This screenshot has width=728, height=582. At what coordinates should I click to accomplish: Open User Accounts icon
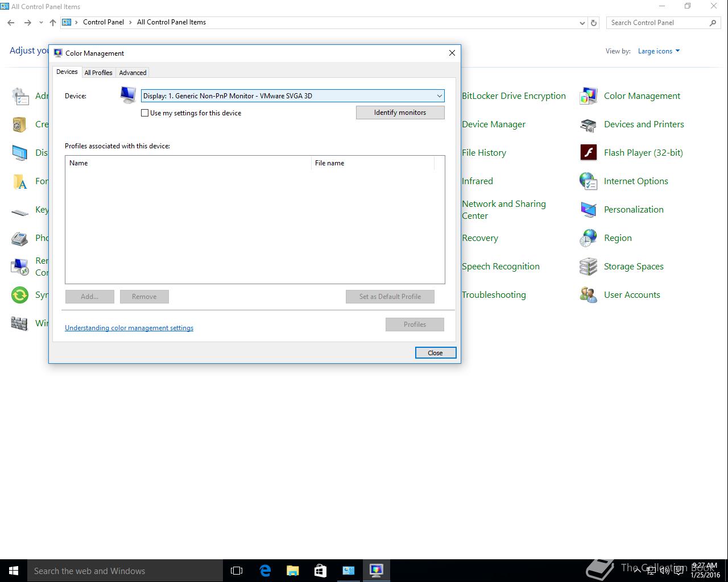tap(588, 295)
